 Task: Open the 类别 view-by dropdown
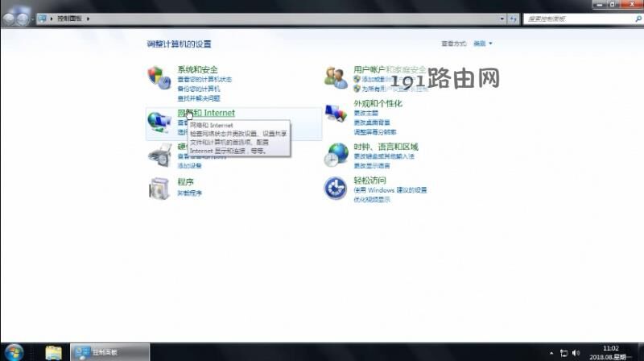pos(482,44)
